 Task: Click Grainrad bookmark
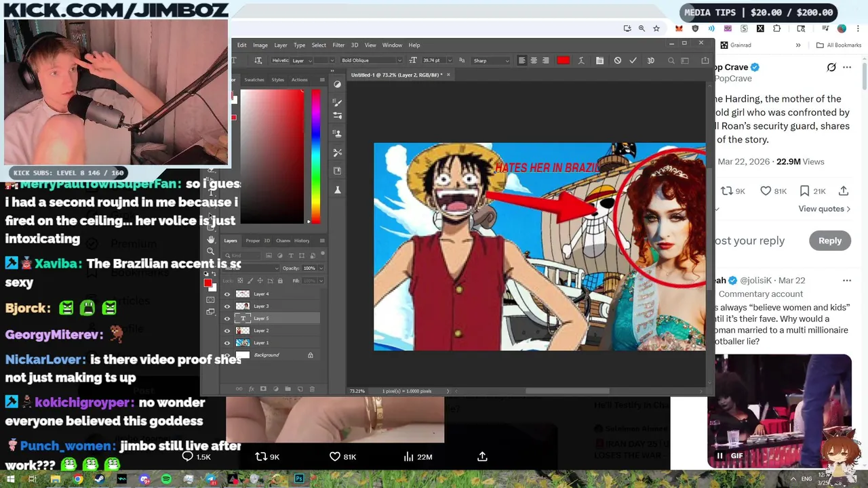tap(736, 45)
